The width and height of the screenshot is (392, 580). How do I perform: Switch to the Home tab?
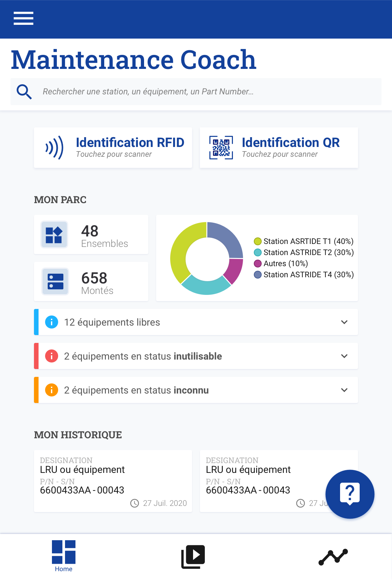point(64,556)
